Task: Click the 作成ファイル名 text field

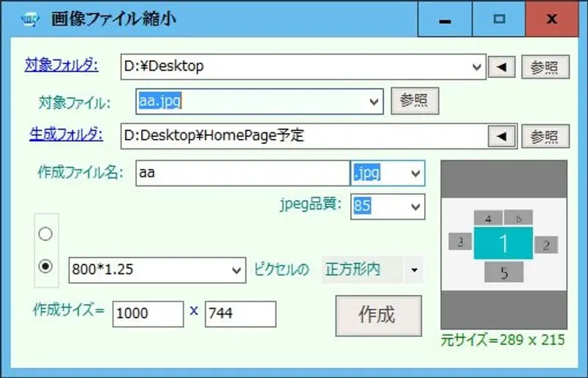Action: (243, 174)
